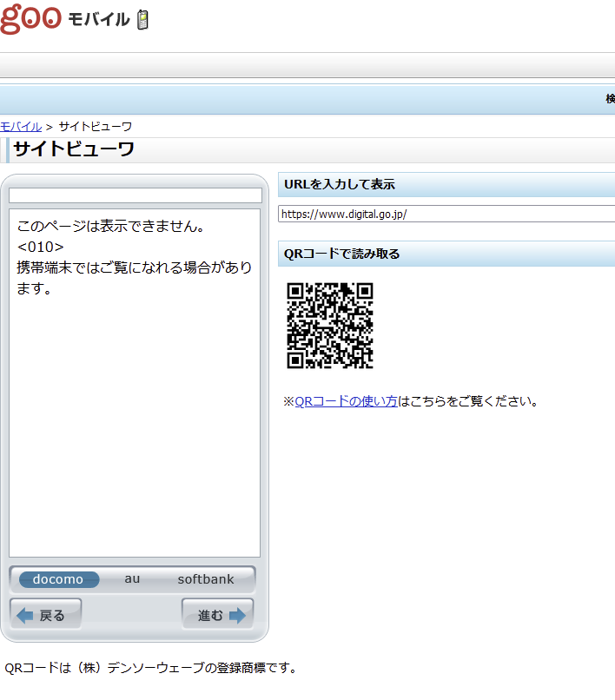The image size is (615, 700).
Task: Click the 携帯端末ではご覧になれる場合があります message
Action: click(135, 278)
